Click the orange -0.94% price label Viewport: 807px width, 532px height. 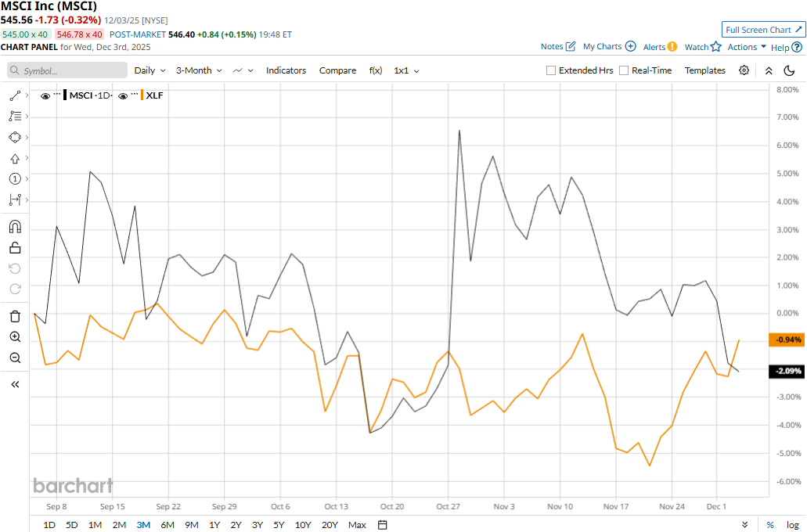click(x=787, y=340)
